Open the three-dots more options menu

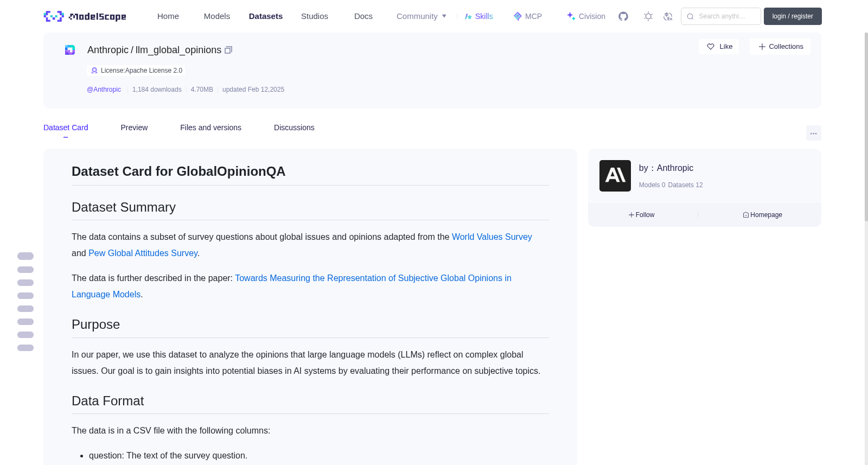814,133
